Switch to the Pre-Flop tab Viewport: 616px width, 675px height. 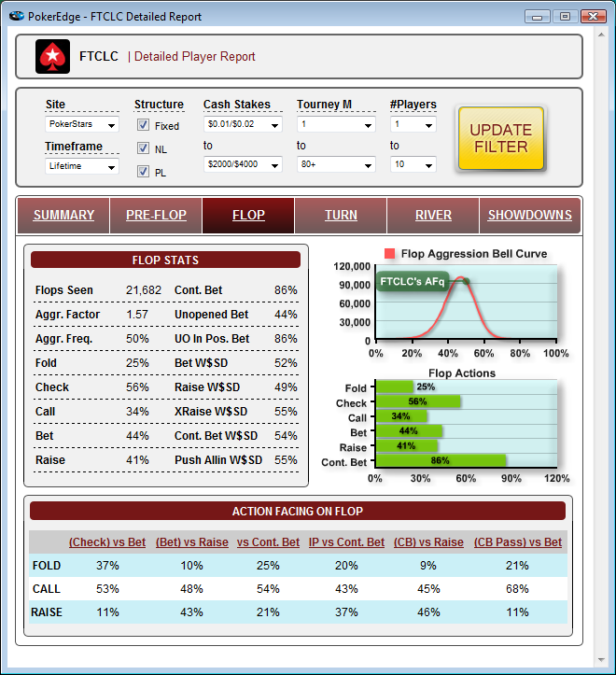[x=156, y=216]
